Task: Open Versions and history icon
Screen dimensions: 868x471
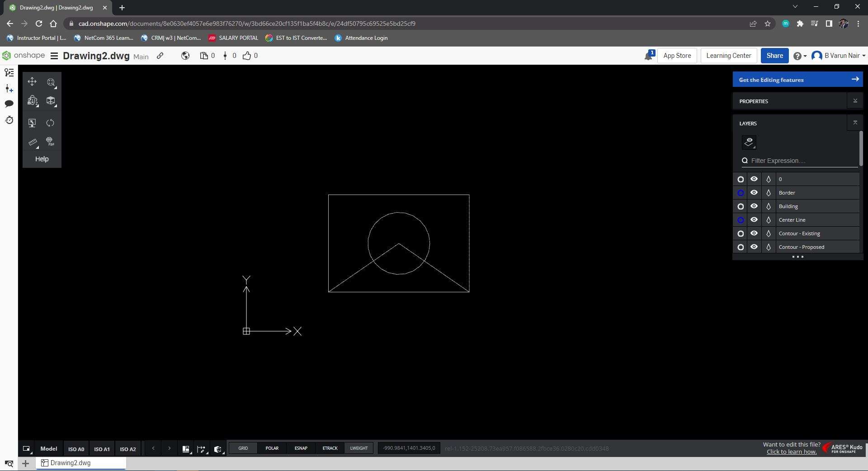Action: click(9, 120)
